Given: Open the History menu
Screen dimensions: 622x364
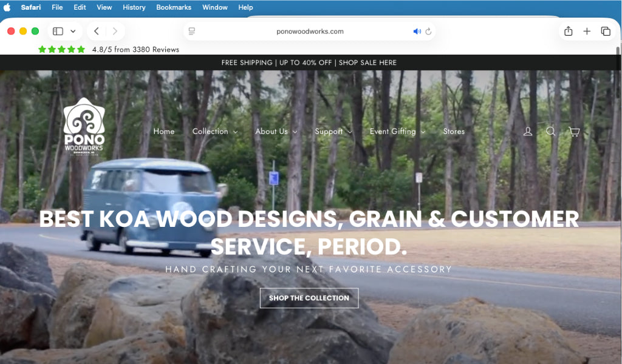Looking at the screenshot, I should [134, 7].
